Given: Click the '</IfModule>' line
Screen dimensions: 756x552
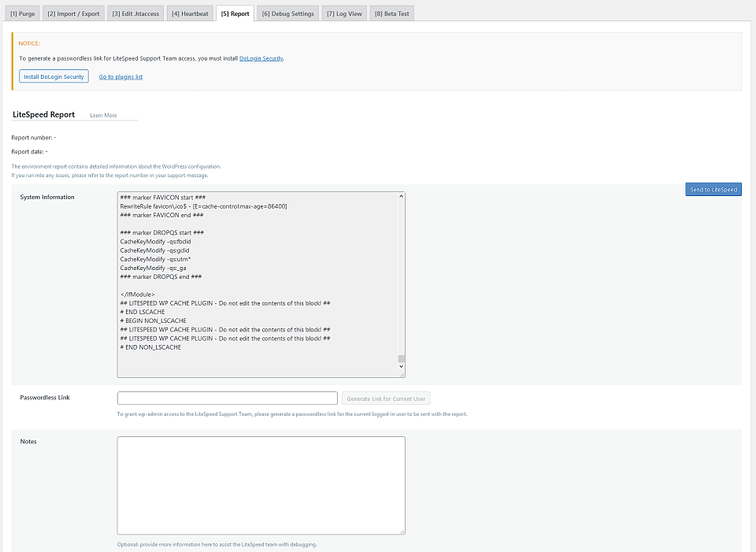Looking at the screenshot, I should pos(137,294).
